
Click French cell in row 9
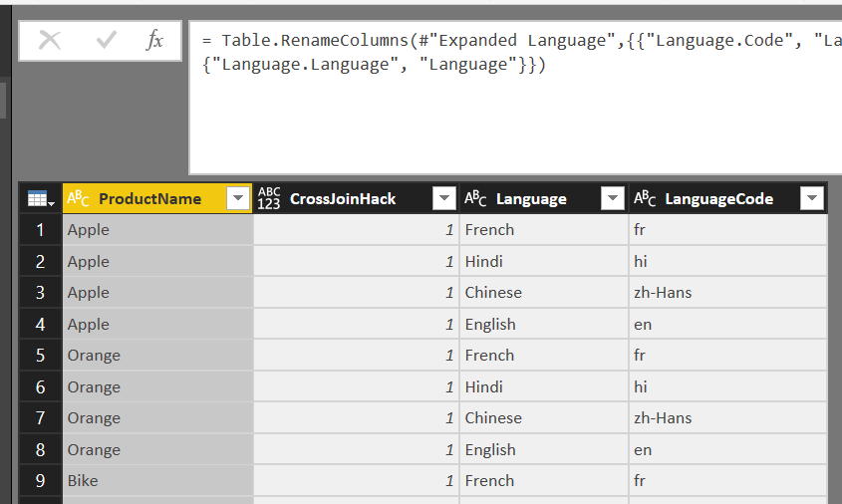click(x=544, y=481)
